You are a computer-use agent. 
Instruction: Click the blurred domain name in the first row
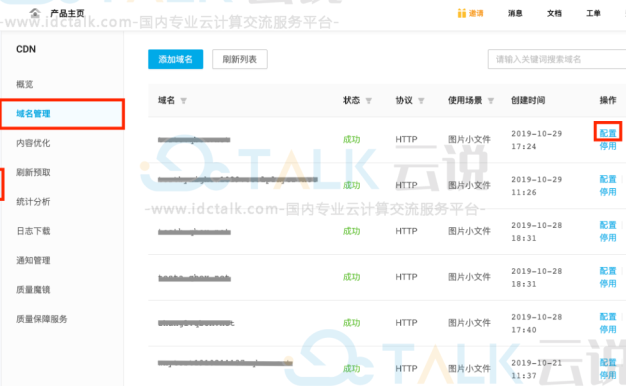pos(194,140)
